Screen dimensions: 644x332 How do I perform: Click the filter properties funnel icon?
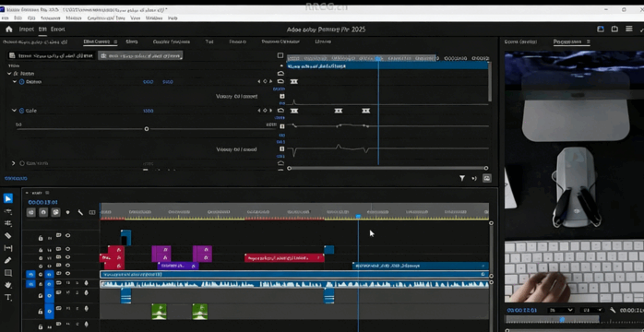(x=462, y=178)
